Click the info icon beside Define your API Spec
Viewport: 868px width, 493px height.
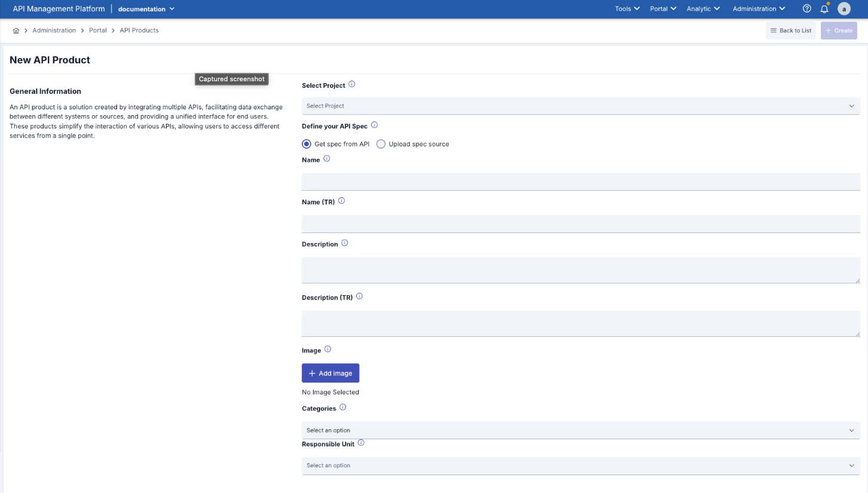click(374, 125)
